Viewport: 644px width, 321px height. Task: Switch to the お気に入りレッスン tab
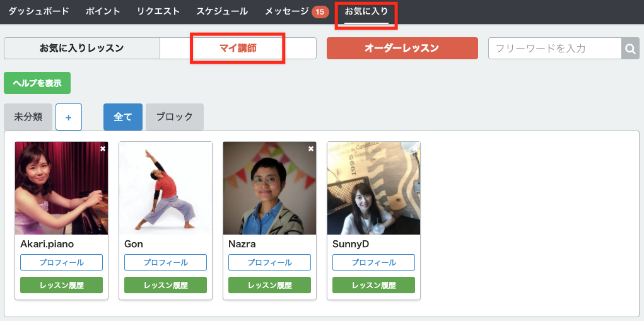coord(82,49)
